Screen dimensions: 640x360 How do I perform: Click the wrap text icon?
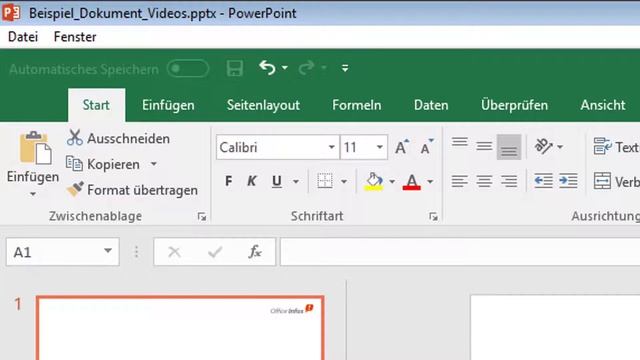point(602,146)
